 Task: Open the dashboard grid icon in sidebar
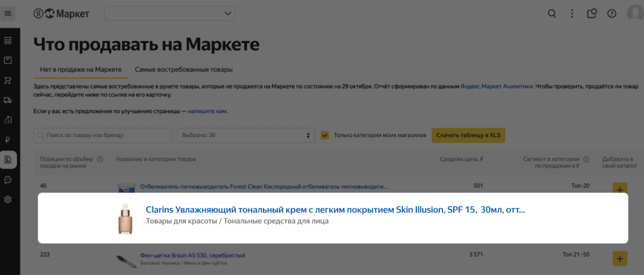click(x=8, y=41)
